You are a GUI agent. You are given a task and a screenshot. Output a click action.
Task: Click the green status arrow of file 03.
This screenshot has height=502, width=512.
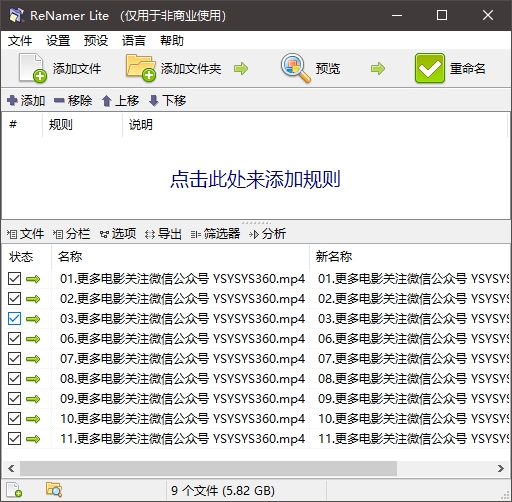point(33,319)
